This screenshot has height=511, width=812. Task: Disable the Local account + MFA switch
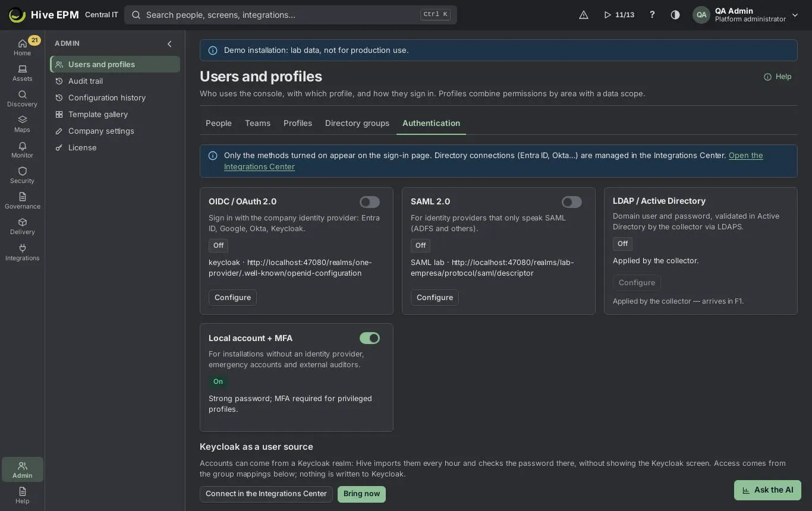pos(370,338)
